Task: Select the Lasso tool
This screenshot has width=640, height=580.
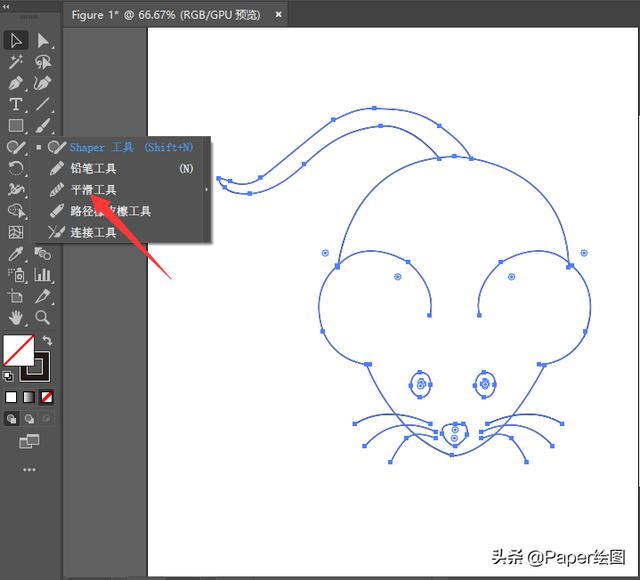Action: 42,62
